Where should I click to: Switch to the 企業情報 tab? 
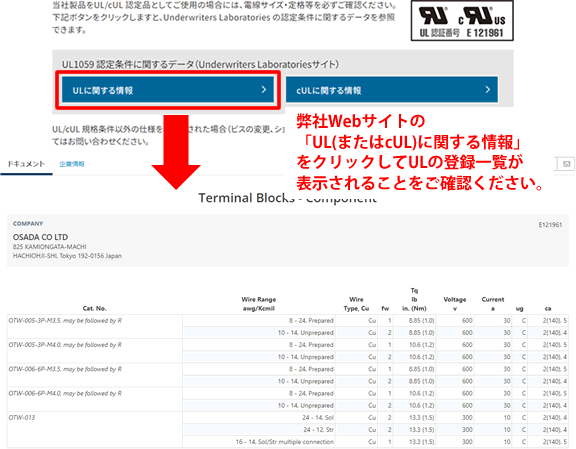pyautogui.click(x=72, y=164)
